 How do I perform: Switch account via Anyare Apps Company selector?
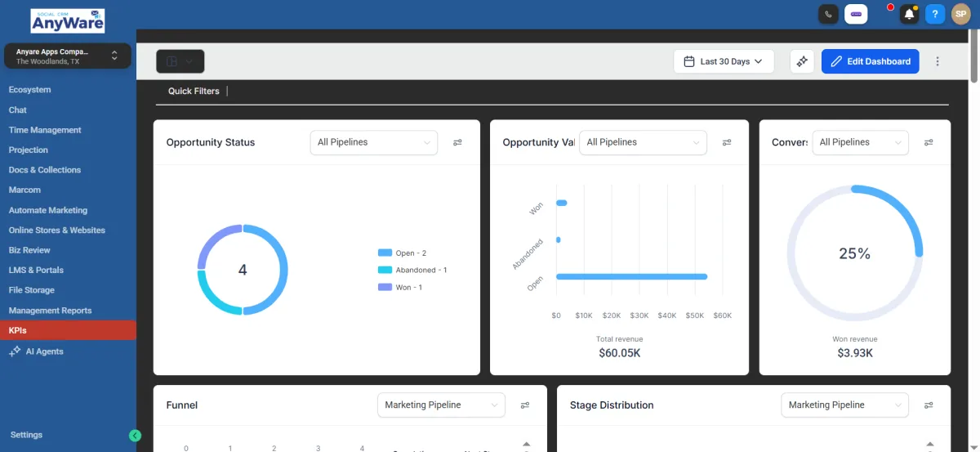tap(68, 56)
